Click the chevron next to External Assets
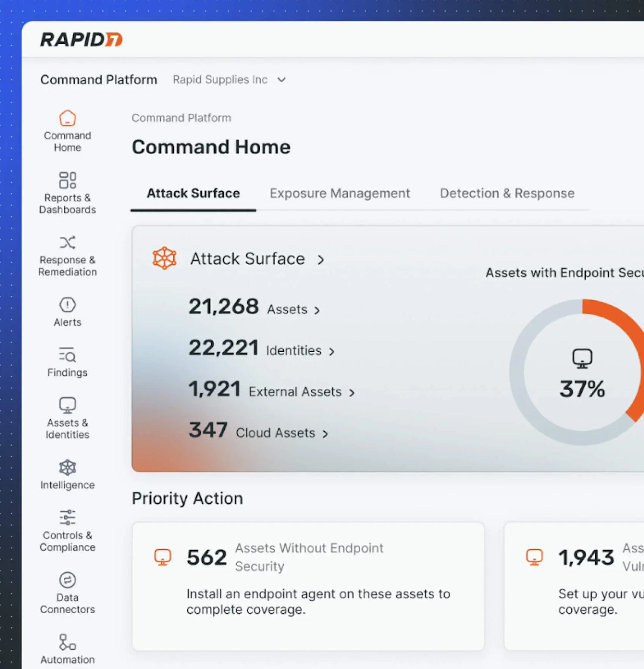Screen dimensions: 644x669 tap(352, 392)
